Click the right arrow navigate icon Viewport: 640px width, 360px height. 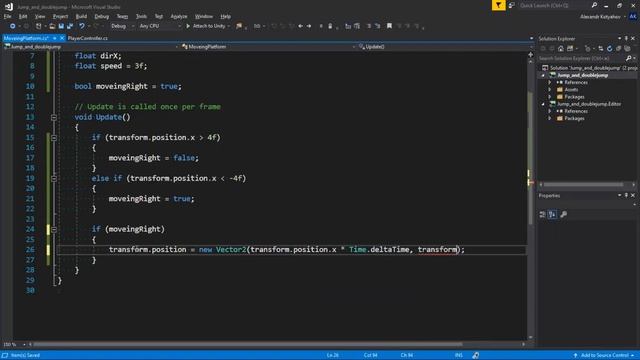[309, 26]
